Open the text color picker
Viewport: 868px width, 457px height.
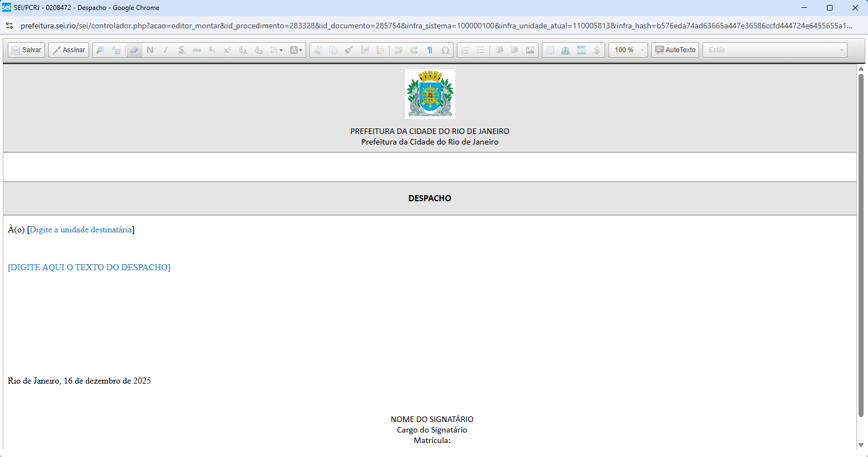277,50
